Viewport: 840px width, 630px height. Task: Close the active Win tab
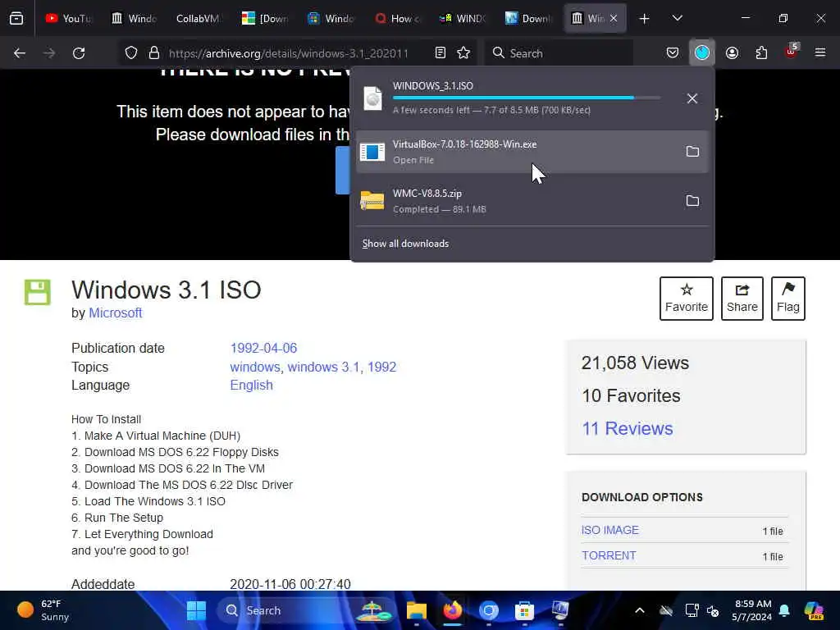(x=614, y=18)
